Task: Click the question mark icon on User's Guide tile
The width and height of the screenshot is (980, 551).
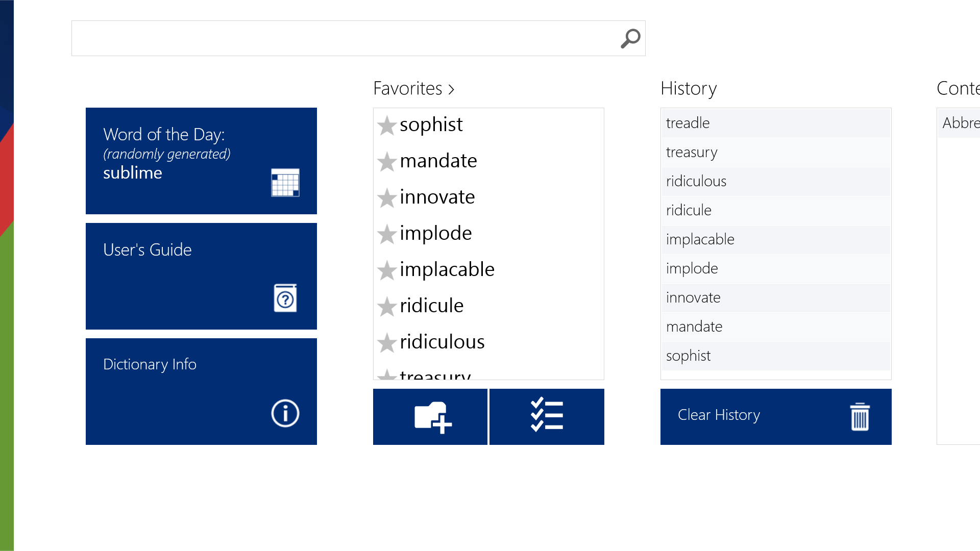Action: (x=285, y=298)
